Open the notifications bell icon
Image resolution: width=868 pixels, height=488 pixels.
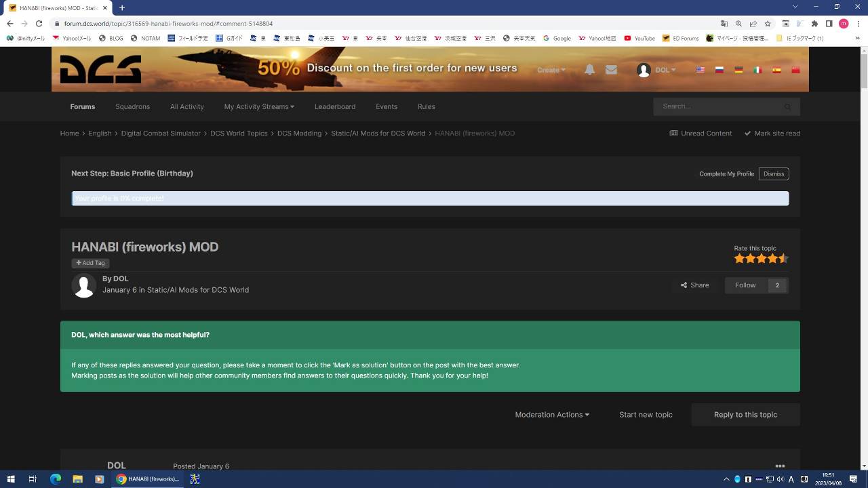[590, 70]
